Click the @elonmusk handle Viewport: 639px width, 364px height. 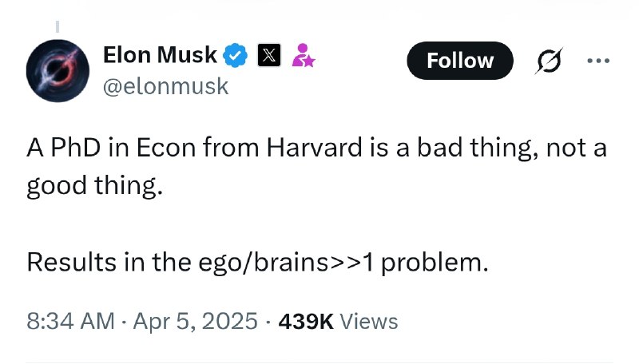[x=166, y=86]
